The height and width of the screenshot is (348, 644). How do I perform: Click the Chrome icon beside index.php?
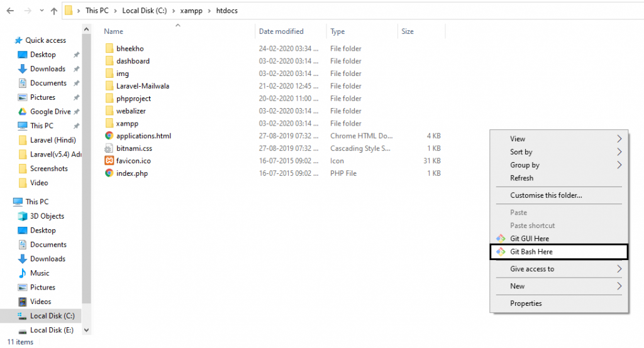[x=109, y=173]
